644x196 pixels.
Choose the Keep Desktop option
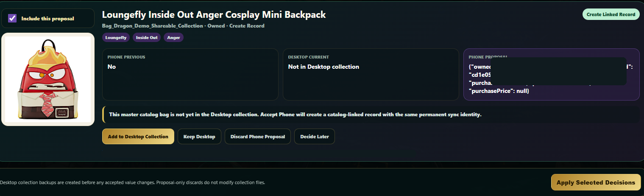[x=199, y=137]
